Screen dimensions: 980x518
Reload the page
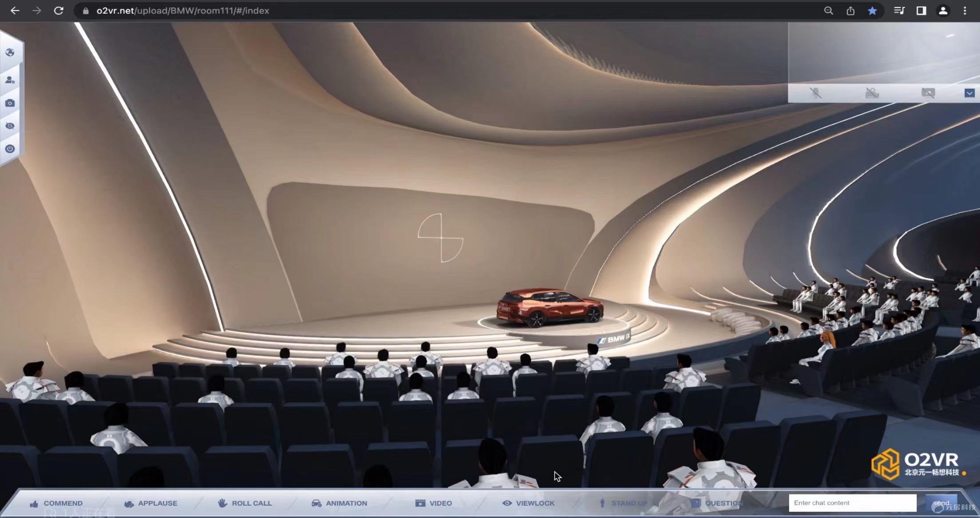(x=59, y=11)
